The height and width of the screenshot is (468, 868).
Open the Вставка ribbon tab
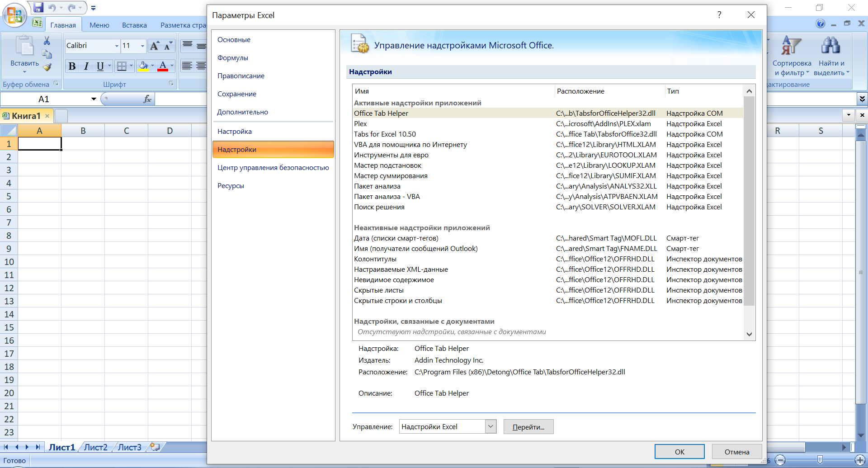134,25
